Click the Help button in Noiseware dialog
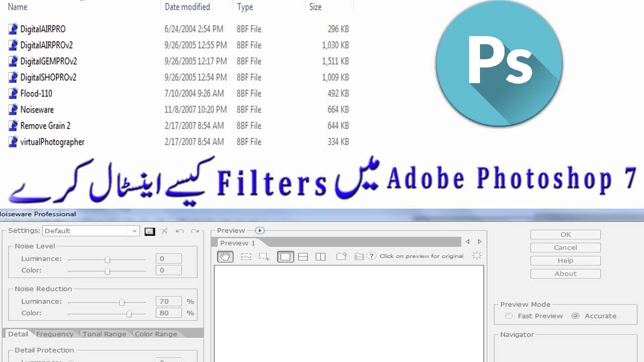644x362 pixels. [566, 260]
